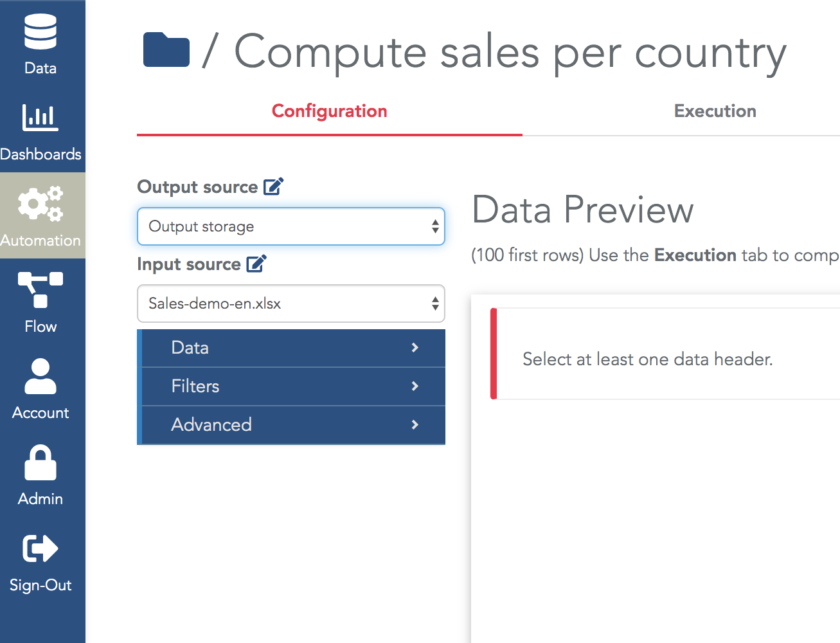840x643 pixels.
Task: Open the Data section in sidebar
Action: [x=40, y=43]
